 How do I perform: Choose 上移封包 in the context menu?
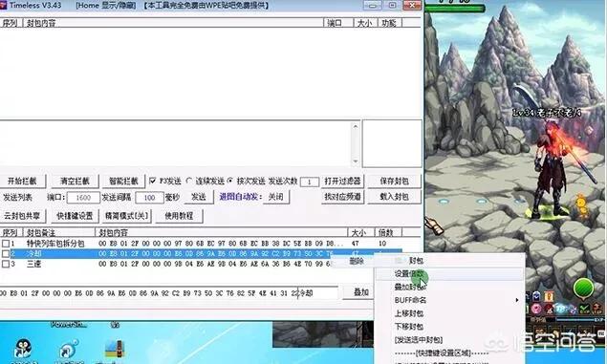click(409, 313)
